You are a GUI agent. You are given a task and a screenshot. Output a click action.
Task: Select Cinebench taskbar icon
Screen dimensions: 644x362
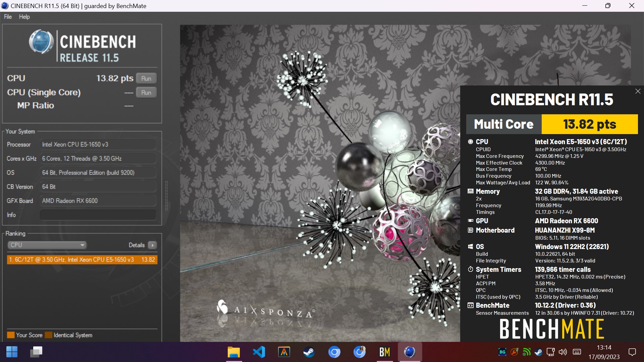click(x=410, y=352)
